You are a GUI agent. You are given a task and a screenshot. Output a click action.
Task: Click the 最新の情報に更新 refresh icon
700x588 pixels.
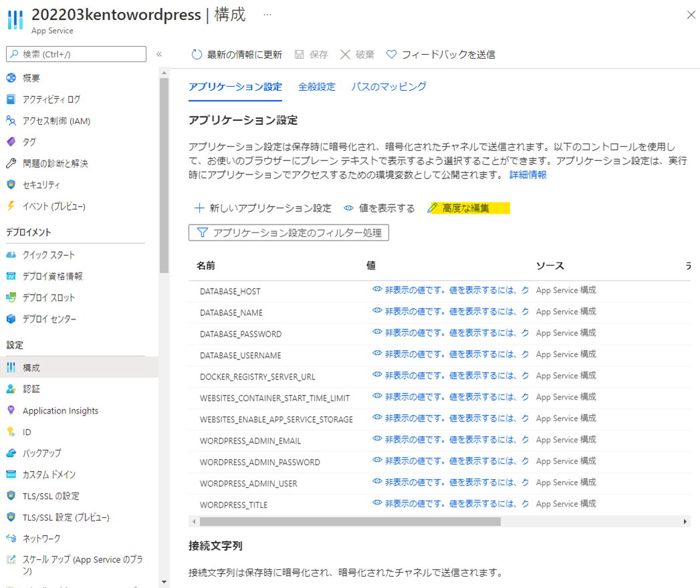(197, 55)
